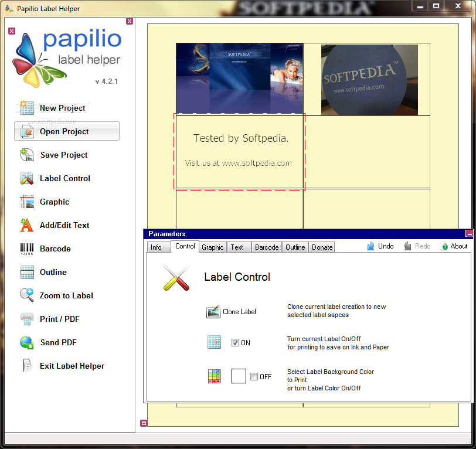The image size is (476, 449).
Task: Pick the white label background color swatch
Action: click(x=239, y=376)
